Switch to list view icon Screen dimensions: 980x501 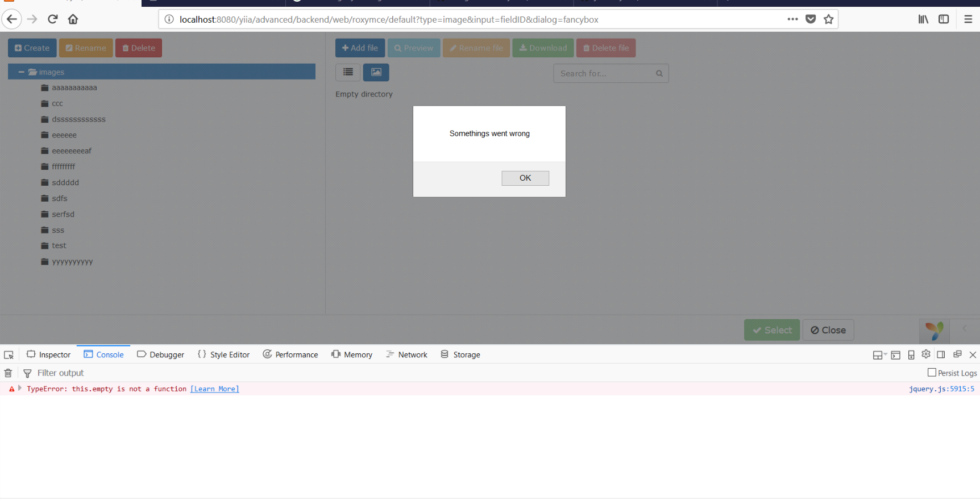coord(348,72)
